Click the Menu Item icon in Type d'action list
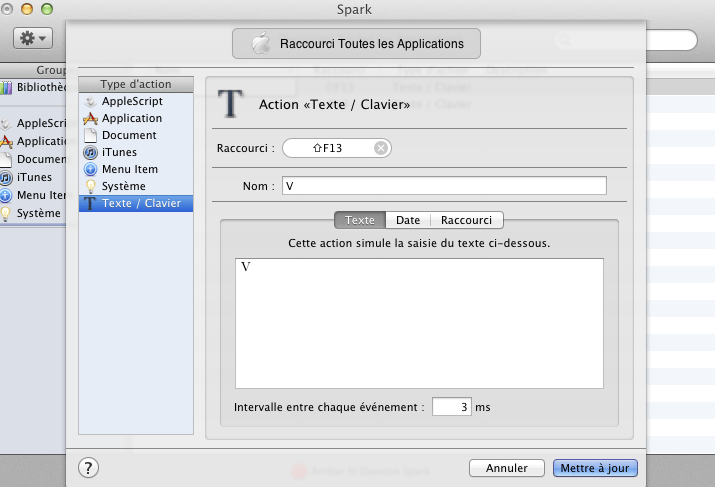 pyautogui.click(x=90, y=169)
